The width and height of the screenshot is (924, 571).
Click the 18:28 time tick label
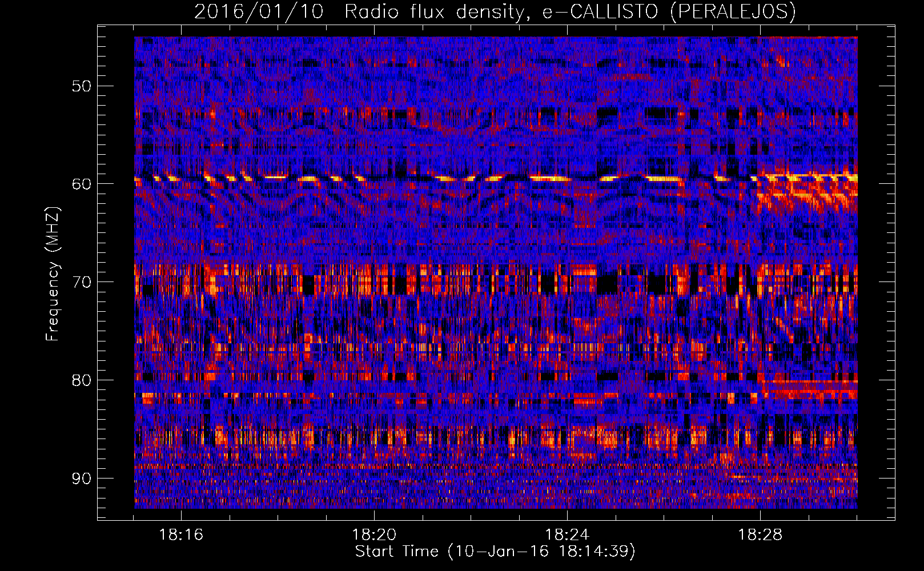(x=760, y=535)
